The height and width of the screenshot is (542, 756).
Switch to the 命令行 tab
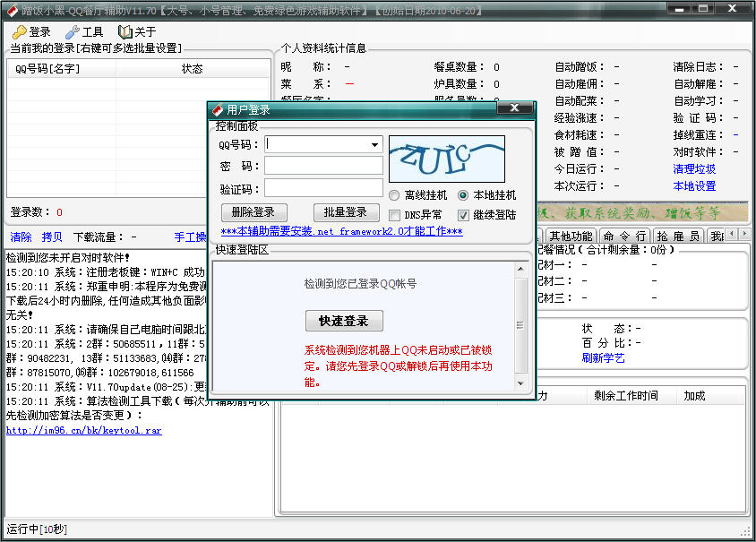[624, 237]
